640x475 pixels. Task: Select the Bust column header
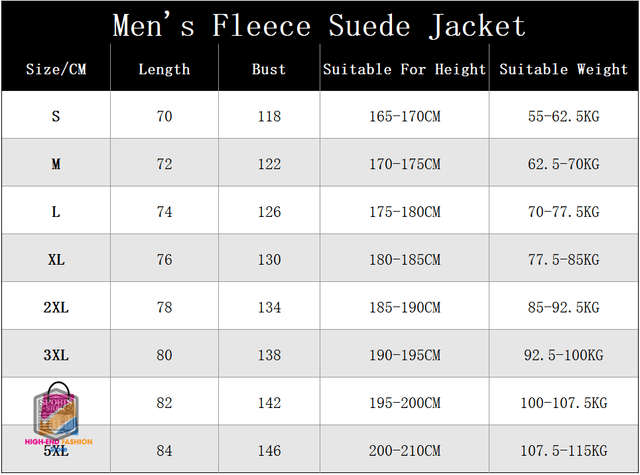coord(269,69)
